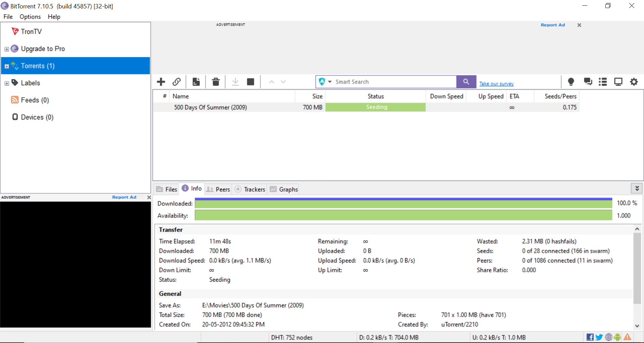
Task: Click the remote monitor icon
Action: point(618,82)
